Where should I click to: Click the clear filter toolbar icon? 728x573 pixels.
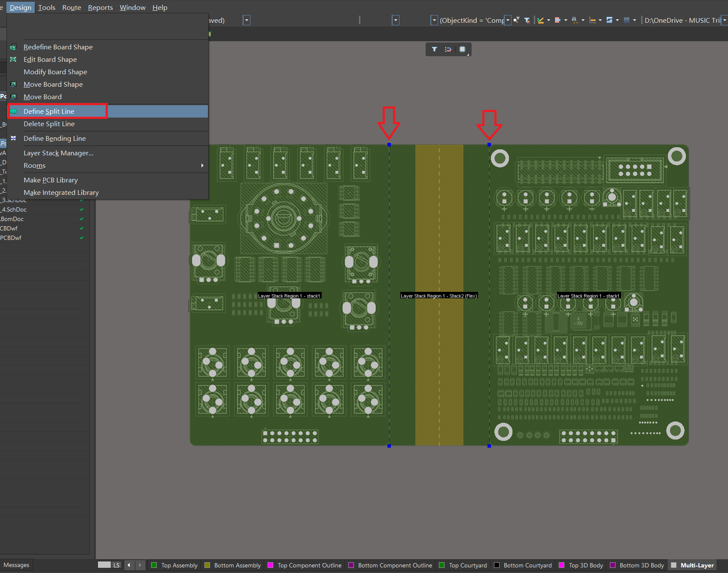coord(527,20)
